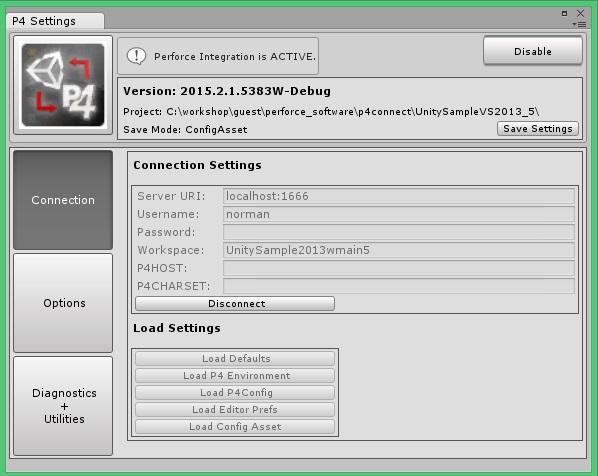Click Perforce Integration is ACTIVE message

point(235,56)
